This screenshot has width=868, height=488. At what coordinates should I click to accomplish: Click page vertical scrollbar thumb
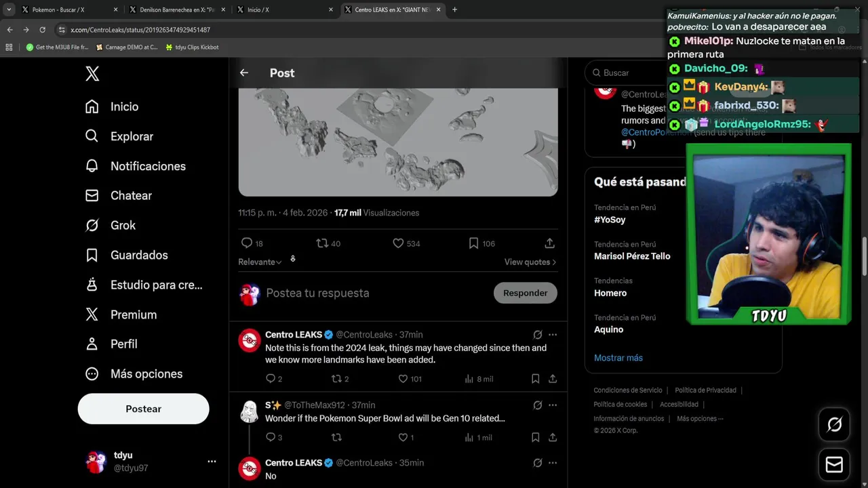(865, 256)
